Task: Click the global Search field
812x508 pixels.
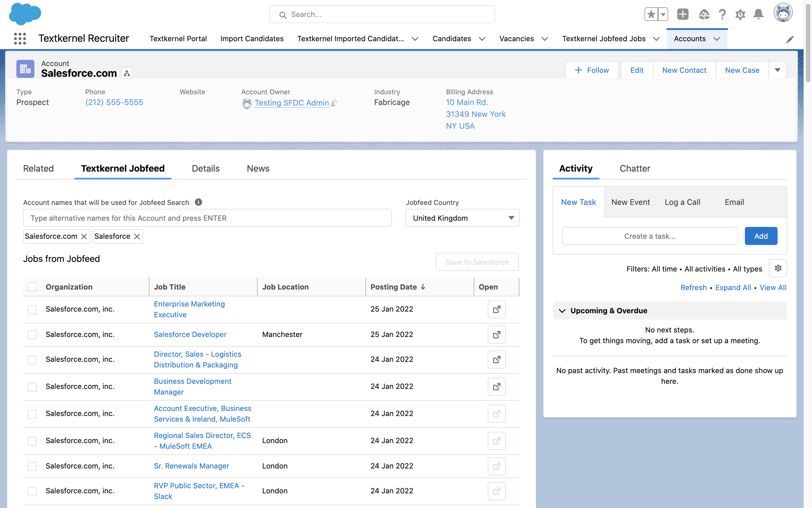Action: (382, 14)
